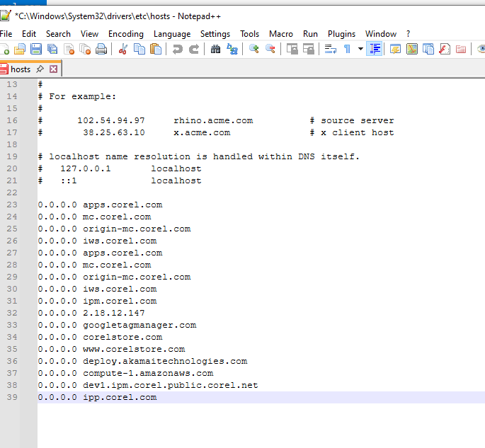Click the Cut scissors icon
485x448 pixels.
122,49
